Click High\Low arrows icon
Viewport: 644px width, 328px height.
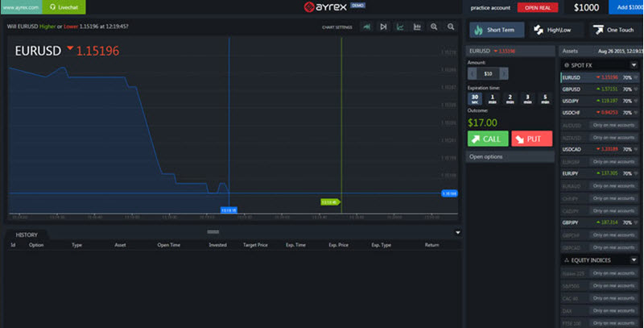click(x=538, y=30)
